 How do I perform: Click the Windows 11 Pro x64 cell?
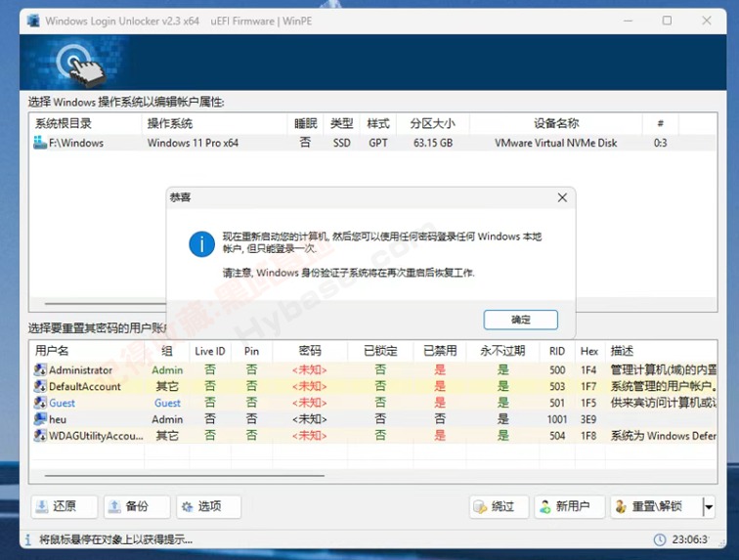(193, 143)
